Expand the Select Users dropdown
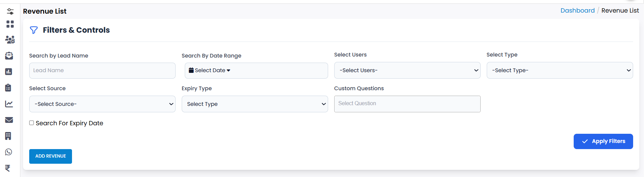 (x=407, y=70)
